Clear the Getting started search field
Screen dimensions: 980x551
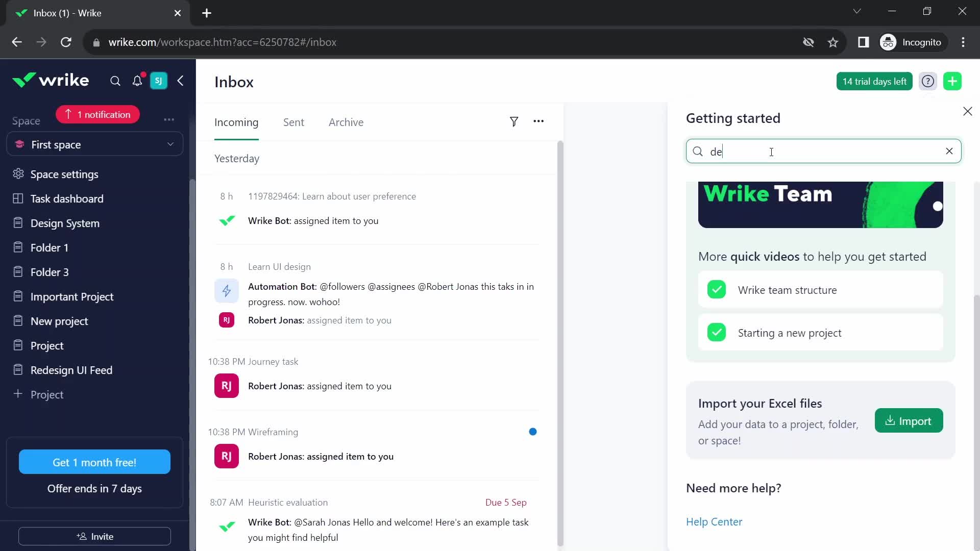pos(949,151)
